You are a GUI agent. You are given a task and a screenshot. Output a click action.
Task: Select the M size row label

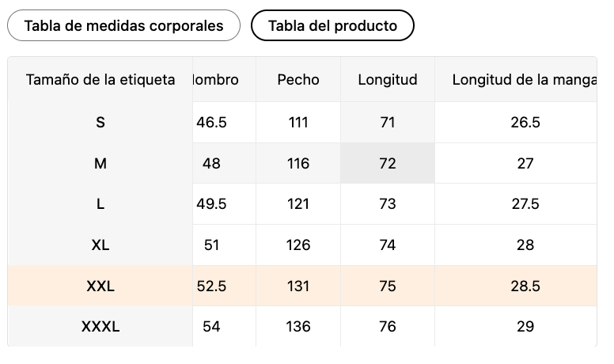click(x=100, y=164)
